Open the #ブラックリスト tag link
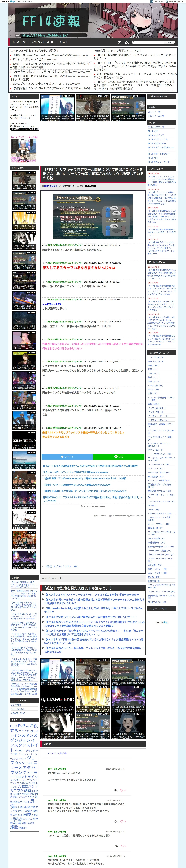The width and height of the screenshot is (186, 868). (62, 566)
